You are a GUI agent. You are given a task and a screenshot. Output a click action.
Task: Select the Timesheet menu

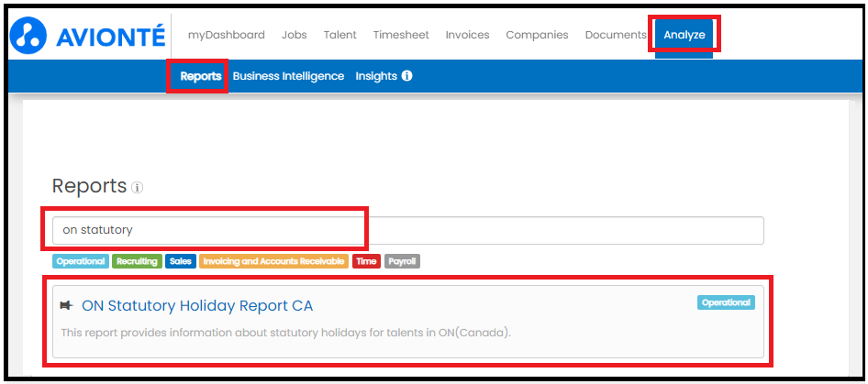[x=401, y=35]
